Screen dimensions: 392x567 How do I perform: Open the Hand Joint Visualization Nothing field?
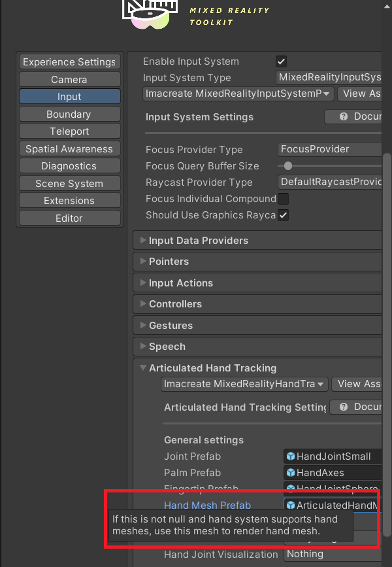(x=333, y=554)
